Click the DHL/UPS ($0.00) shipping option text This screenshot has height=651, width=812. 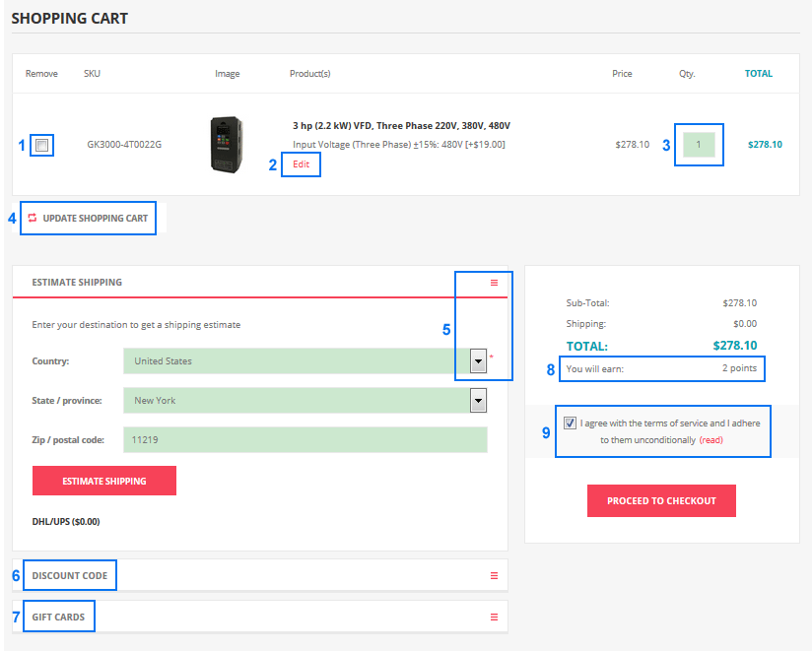[x=66, y=522]
